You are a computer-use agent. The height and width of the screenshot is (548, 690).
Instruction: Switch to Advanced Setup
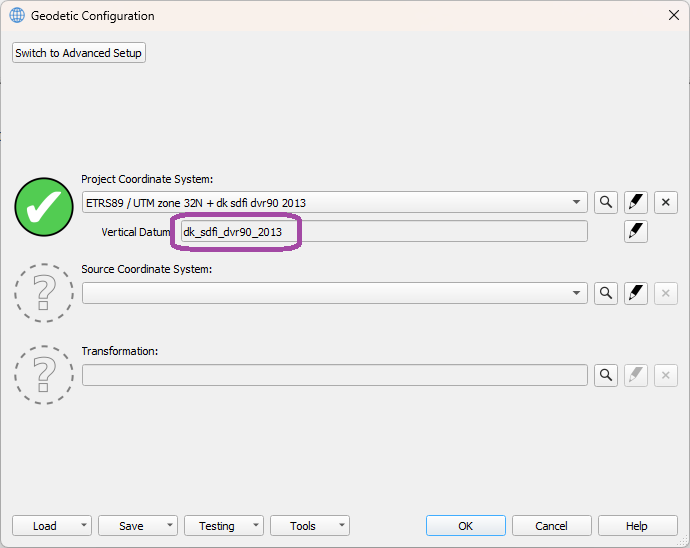point(79,53)
